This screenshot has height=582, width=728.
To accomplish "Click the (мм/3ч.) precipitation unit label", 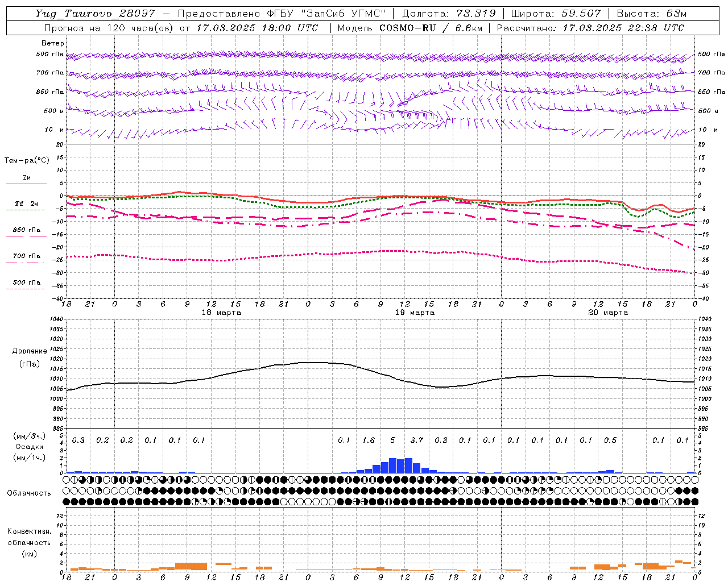I will coord(29,436).
